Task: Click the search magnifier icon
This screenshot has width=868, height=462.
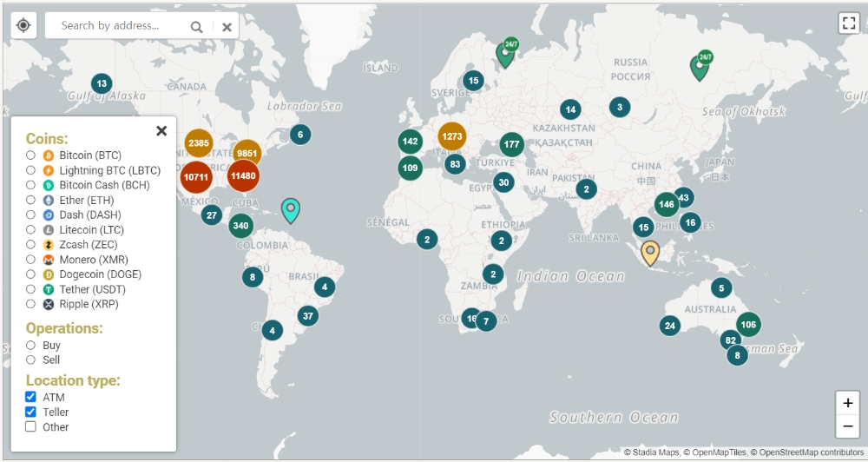Action: 196,27
